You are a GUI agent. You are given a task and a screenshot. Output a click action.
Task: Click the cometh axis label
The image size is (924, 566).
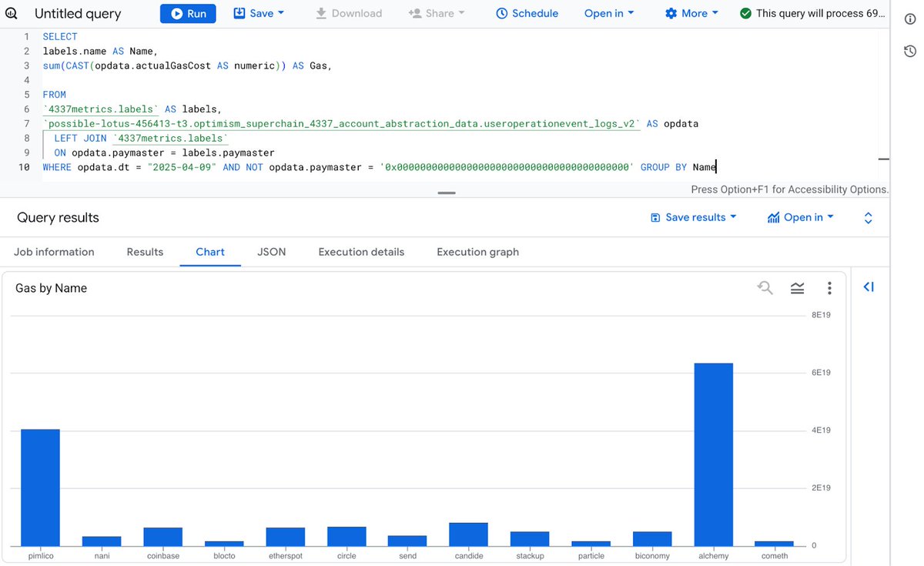pos(775,556)
